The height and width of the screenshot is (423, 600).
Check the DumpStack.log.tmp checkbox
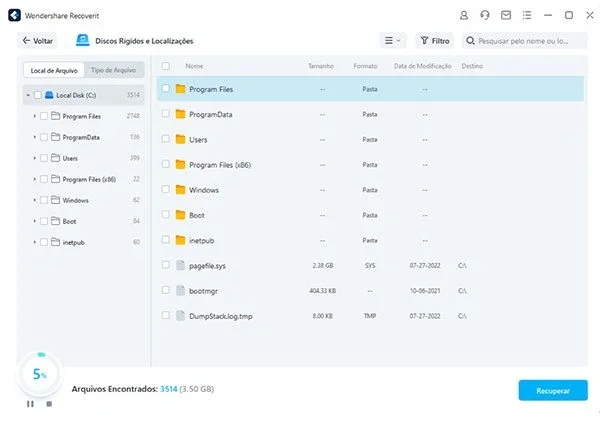(166, 315)
